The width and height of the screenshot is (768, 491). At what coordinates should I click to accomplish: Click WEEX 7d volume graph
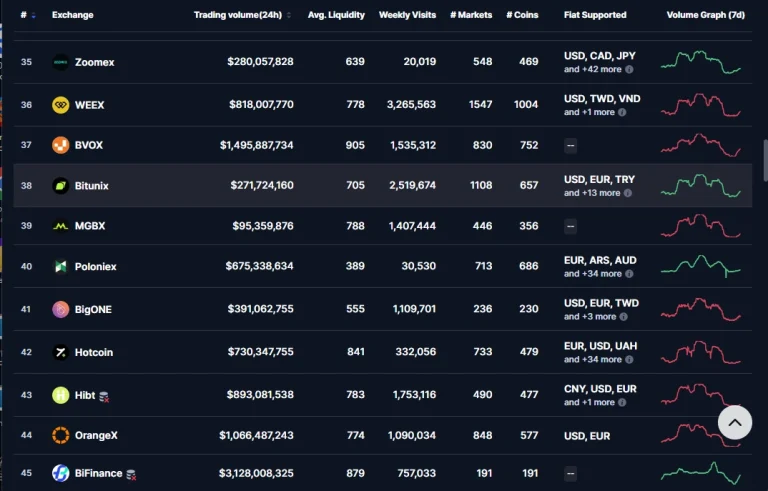pos(701,104)
